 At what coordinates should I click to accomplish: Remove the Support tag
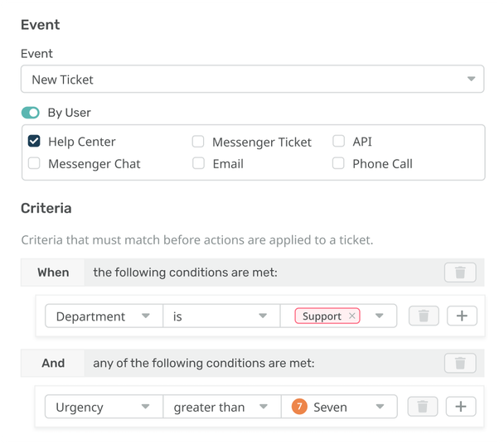(x=352, y=316)
